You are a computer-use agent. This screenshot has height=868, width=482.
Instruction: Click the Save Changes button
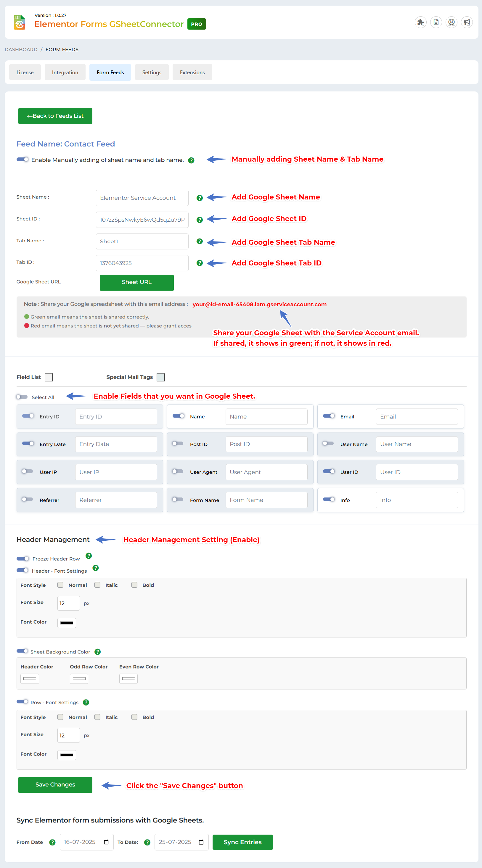55,785
